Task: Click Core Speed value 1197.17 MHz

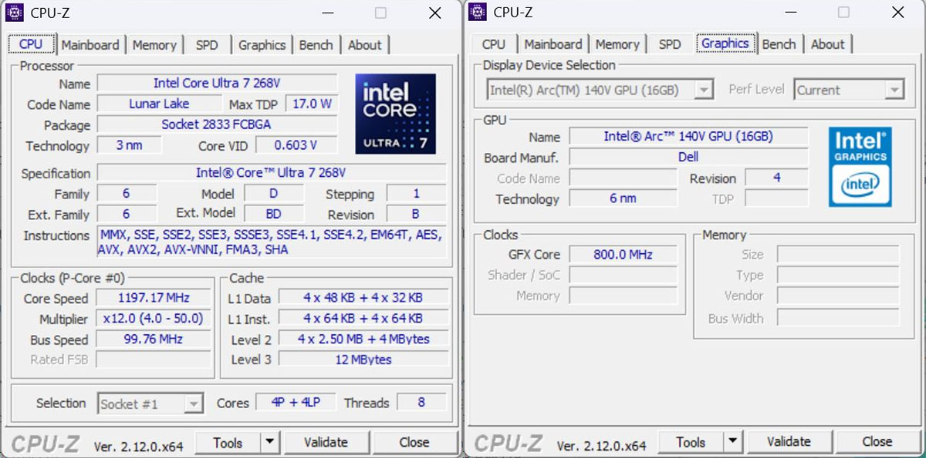Action: 153,298
